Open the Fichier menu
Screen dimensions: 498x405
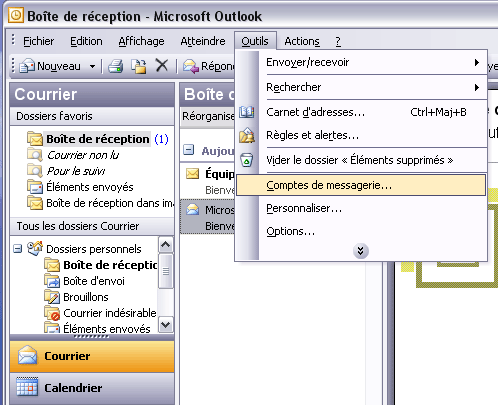pos(38,41)
